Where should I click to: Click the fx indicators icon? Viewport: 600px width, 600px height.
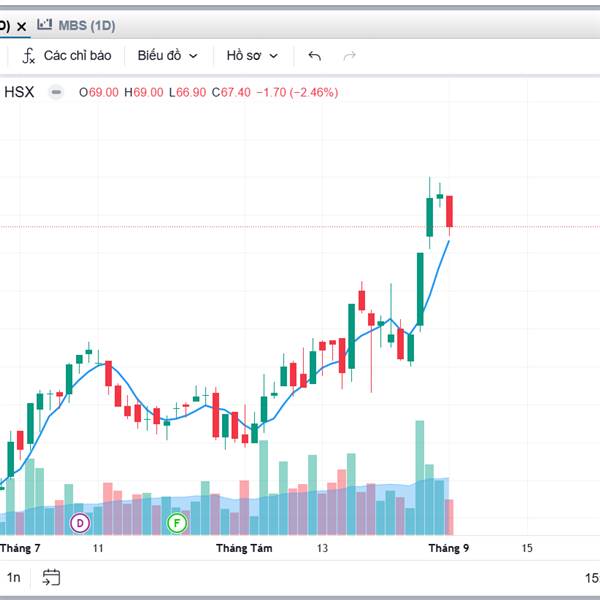pyautogui.click(x=29, y=56)
